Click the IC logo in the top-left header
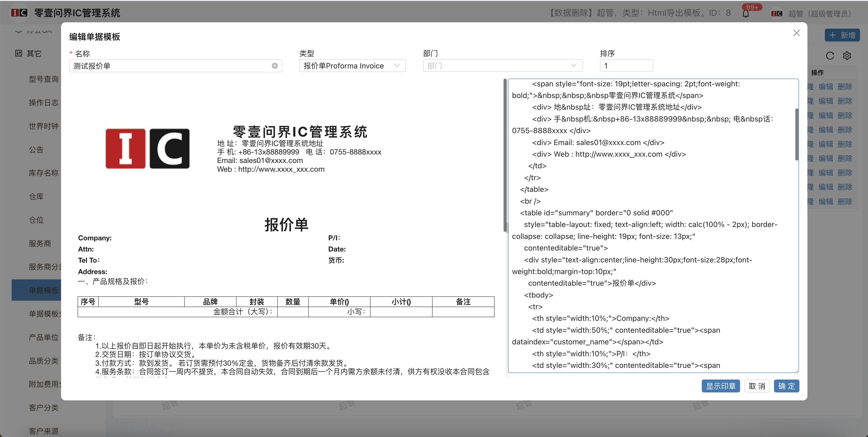The height and width of the screenshot is (437, 868). click(x=19, y=12)
